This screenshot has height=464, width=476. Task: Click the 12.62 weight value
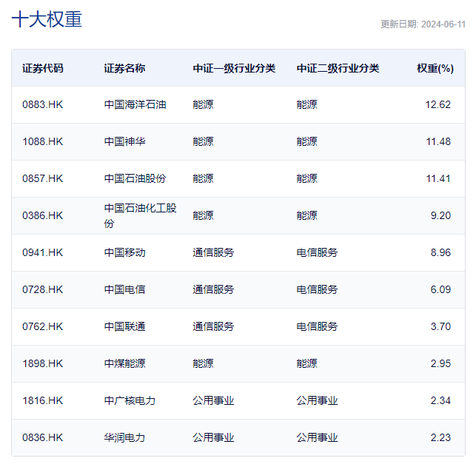[x=438, y=104]
